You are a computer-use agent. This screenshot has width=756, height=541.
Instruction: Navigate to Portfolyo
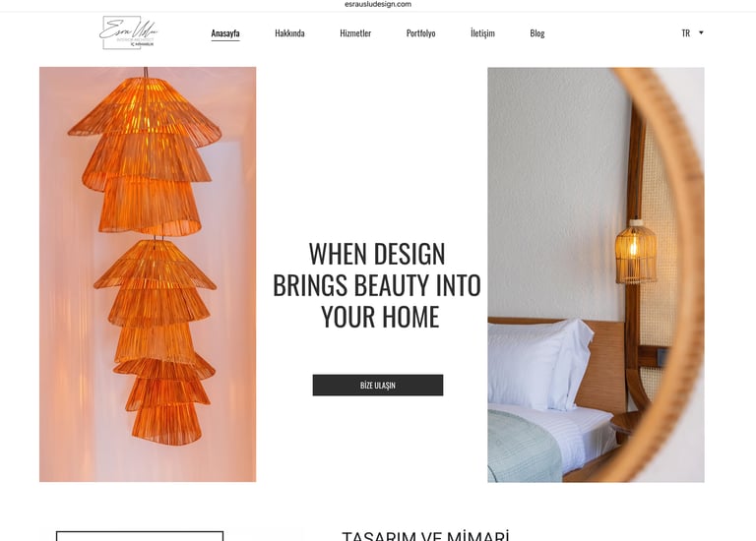421,33
